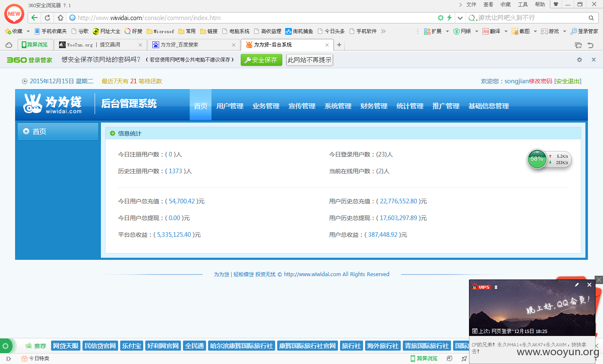Click the tab list window icon
The width and height of the screenshot is (603, 364).
[578, 45]
